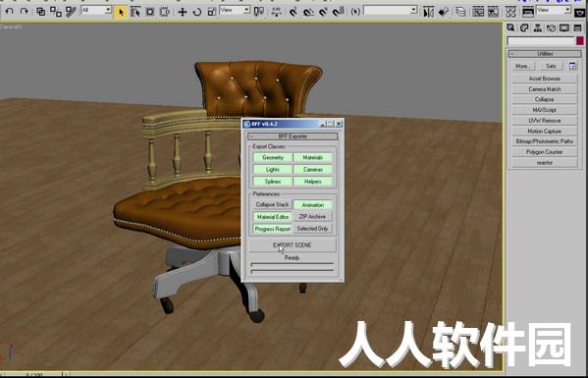Activate the Select and Scale tool

[x=212, y=12]
